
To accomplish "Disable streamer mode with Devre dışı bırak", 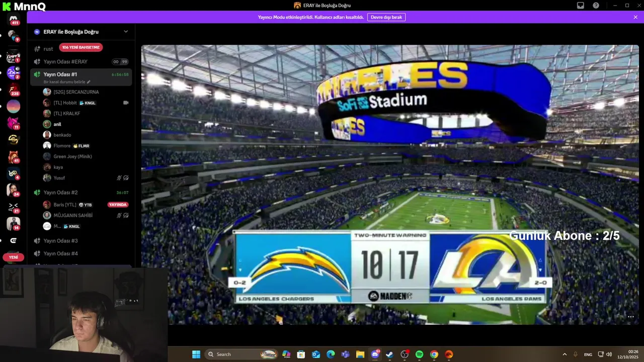I will pos(386,17).
